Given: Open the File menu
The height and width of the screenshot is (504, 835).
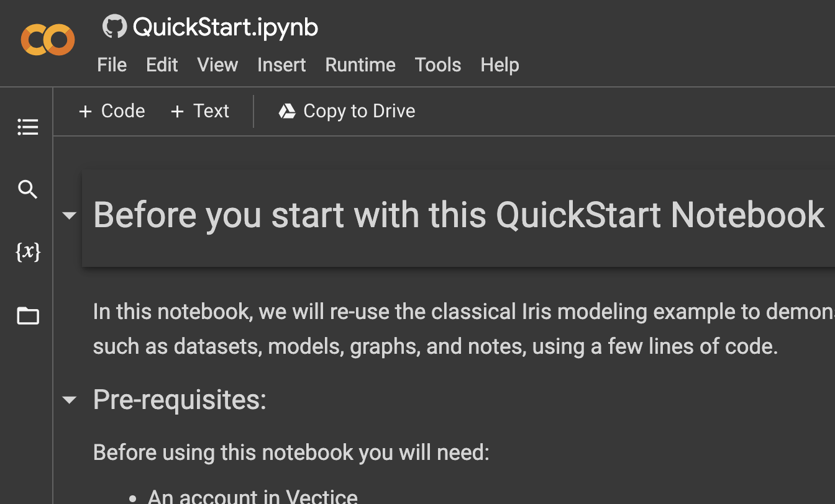Looking at the screenshot, I should pos(112,65).
